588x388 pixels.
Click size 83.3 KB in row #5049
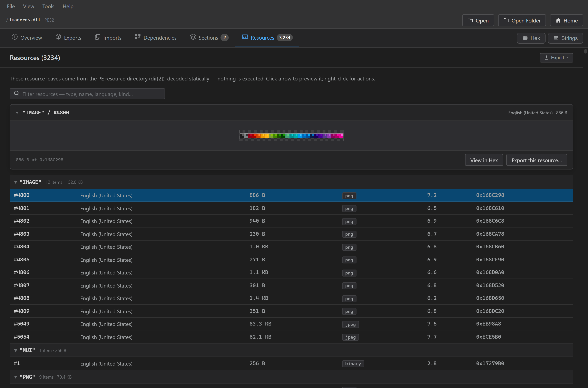point(260,324)
